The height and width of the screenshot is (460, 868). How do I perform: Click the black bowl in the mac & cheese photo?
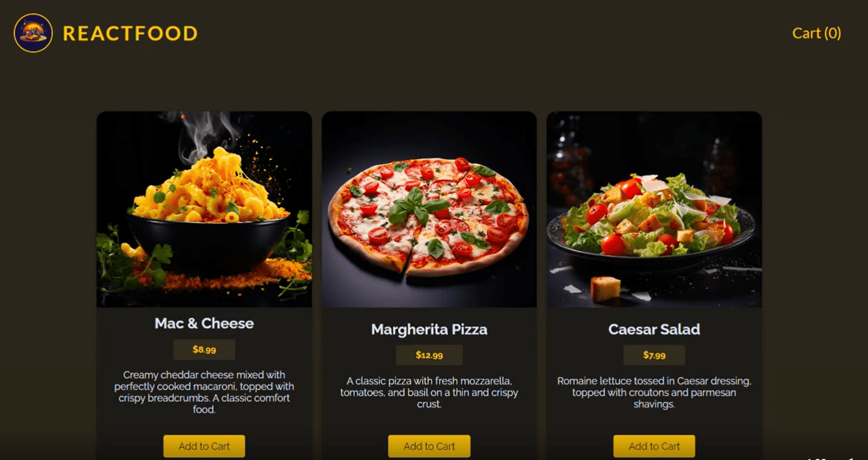pyautogui.click(x=208, y=244)
